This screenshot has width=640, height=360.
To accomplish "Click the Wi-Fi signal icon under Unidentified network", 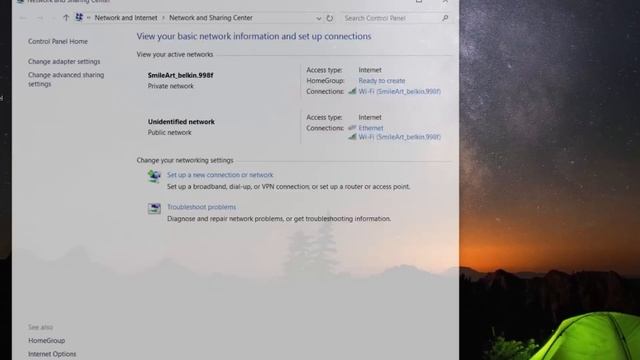I will 352,137.
